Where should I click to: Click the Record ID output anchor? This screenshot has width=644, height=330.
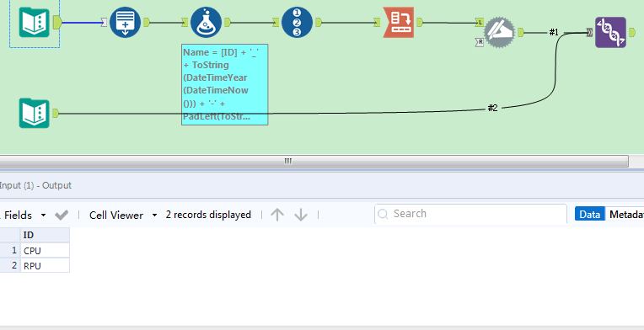(x=319, y=23)
